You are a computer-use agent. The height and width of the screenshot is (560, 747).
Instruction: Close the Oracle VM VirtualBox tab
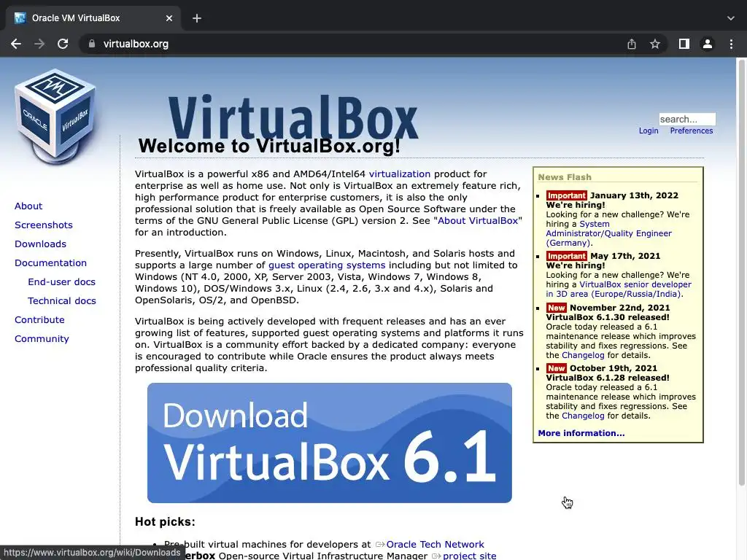pos(169,18)
